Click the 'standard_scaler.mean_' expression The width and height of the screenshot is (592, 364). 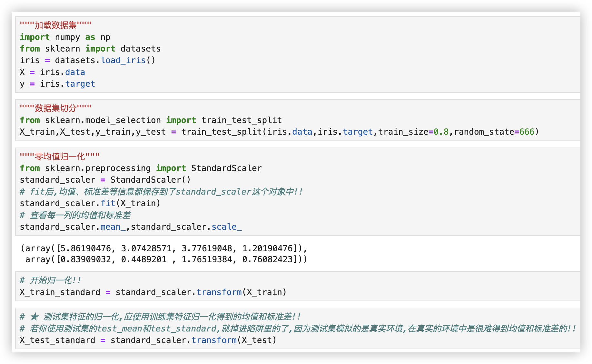pyautogui.click(x=73, y=227)
